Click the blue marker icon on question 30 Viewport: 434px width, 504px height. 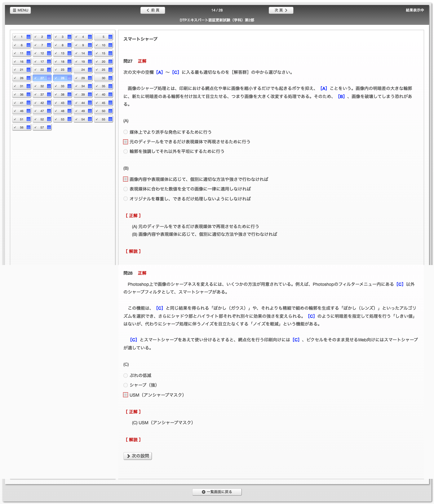coord(110,78)
